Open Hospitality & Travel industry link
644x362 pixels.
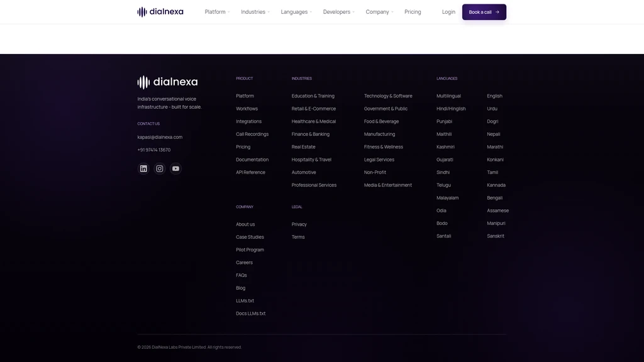[x=311, y=160]
